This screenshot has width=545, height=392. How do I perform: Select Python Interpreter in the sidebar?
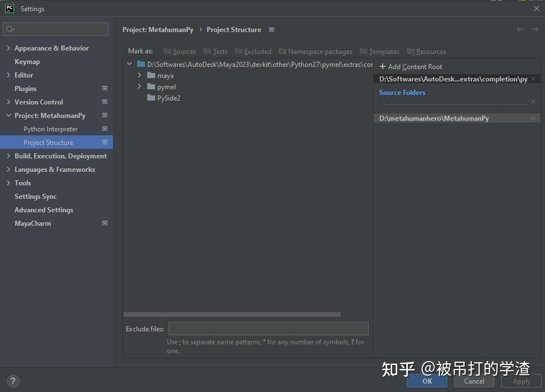tap(50, 129)
